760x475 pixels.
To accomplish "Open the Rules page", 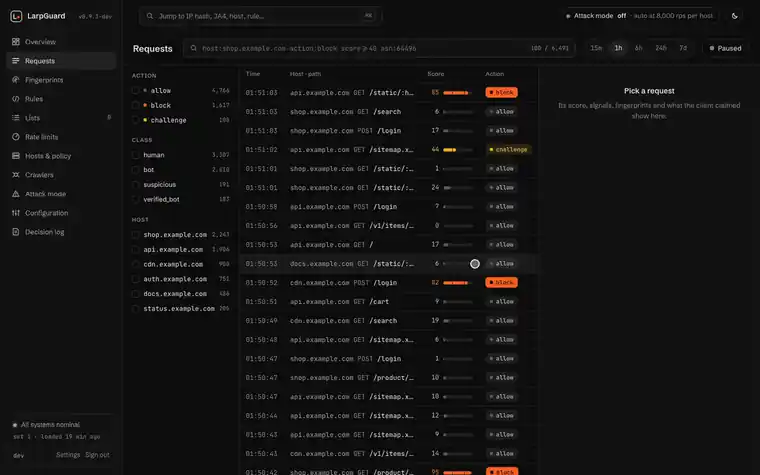I will click(x=61, y=98).
